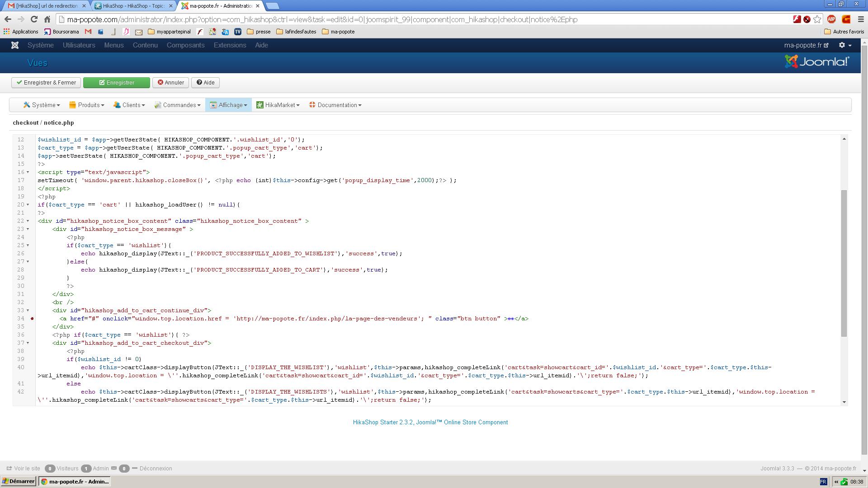Screen dimensions: 868x488
Task: Click the Annuler button
Action: click(170, 83)
